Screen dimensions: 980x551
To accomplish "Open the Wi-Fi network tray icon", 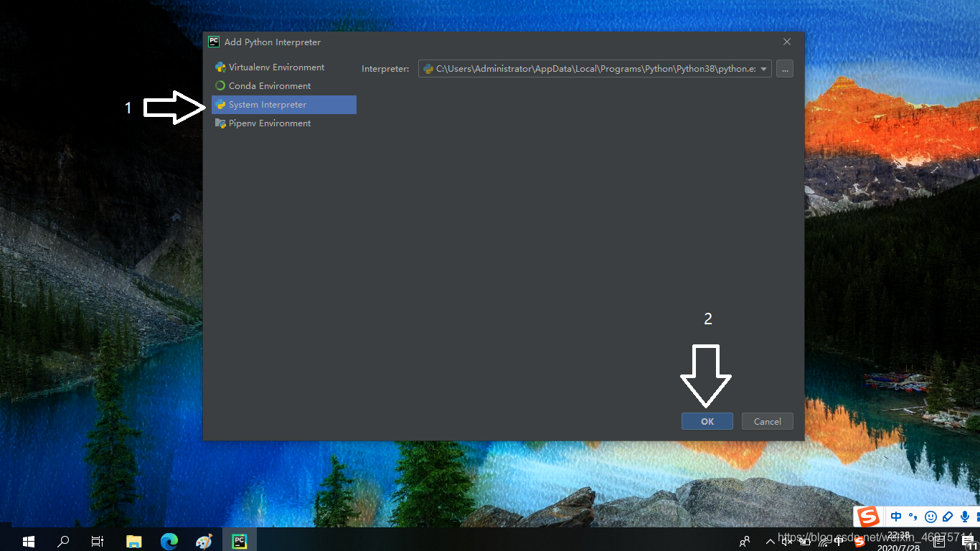I will click(x=824, y=543).
